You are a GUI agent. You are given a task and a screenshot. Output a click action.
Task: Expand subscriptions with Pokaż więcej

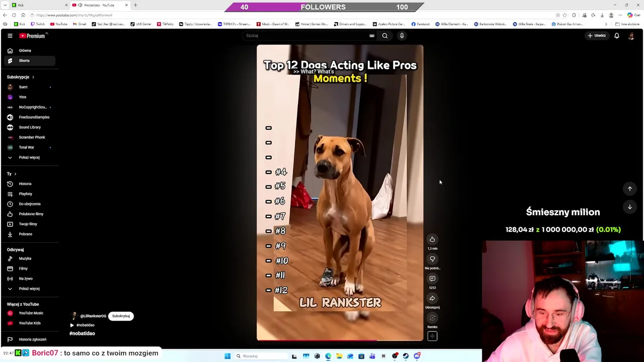pos(29,157)
